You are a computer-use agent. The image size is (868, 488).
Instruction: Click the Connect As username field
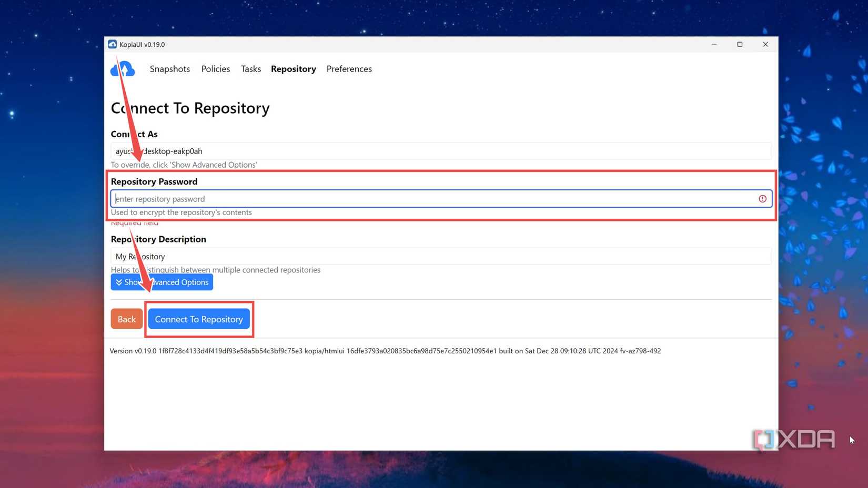[x=368, y=151]
